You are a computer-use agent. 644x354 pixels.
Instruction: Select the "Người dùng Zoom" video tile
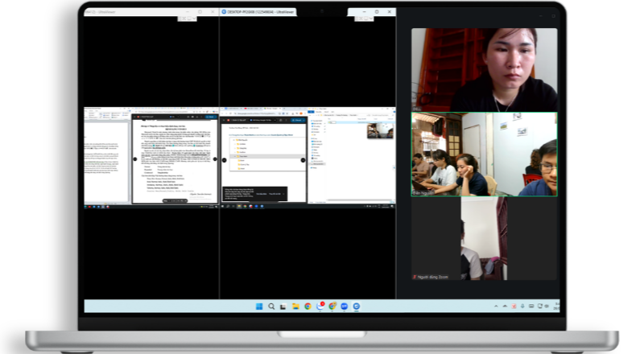(484, 239)
